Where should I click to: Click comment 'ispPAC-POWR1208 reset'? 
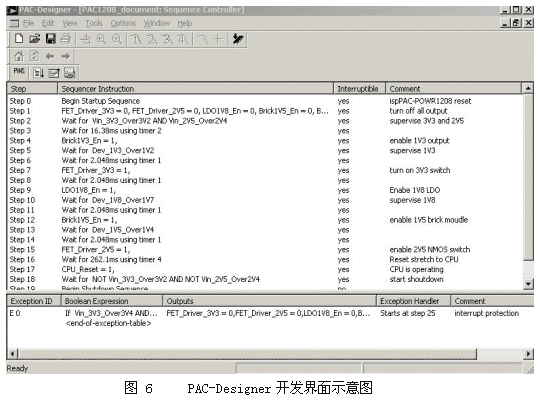click(x=430, y=101)
